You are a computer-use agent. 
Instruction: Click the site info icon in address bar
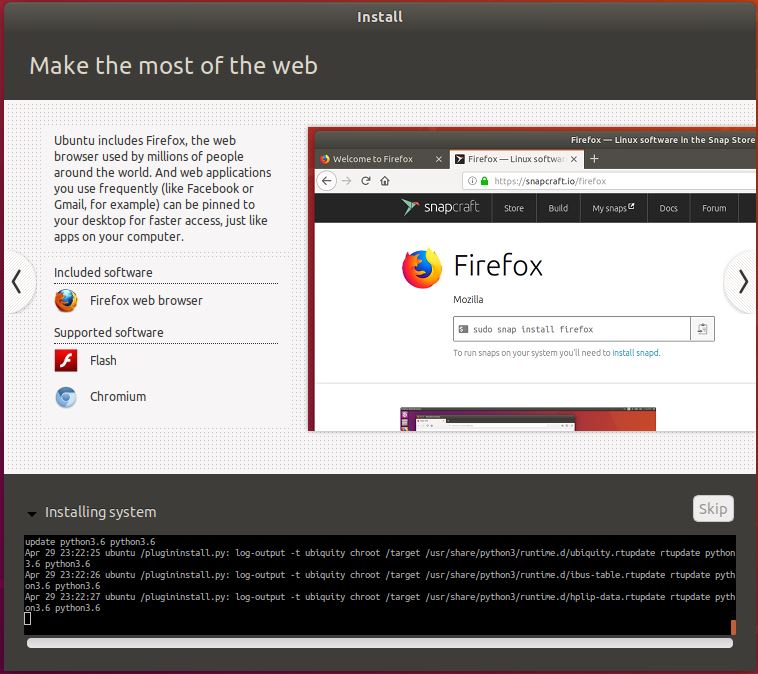[x=472, y=181]
